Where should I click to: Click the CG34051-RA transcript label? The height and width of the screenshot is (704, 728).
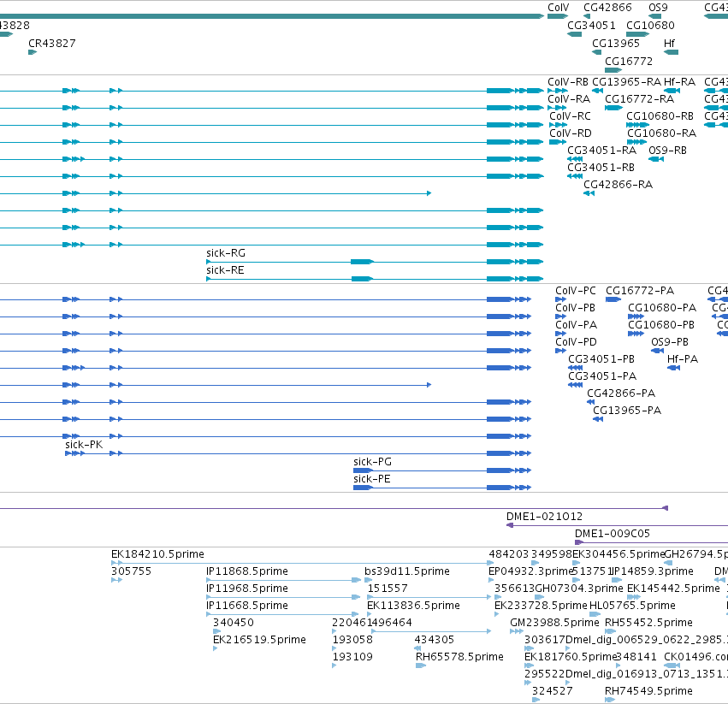[x=601, y=150]
